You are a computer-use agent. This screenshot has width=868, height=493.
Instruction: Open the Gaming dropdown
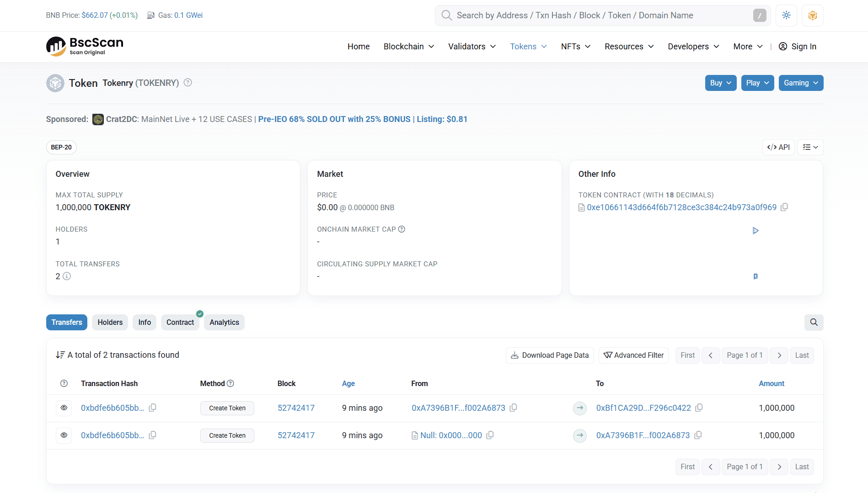pos(800,83)
